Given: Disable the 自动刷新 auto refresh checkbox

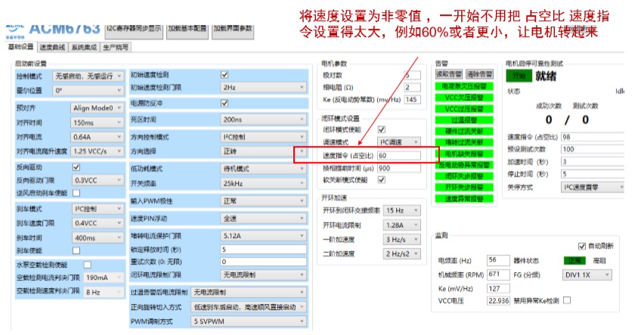Looking at the screenshot, I should pyautogui.click(x=582, y=246).
